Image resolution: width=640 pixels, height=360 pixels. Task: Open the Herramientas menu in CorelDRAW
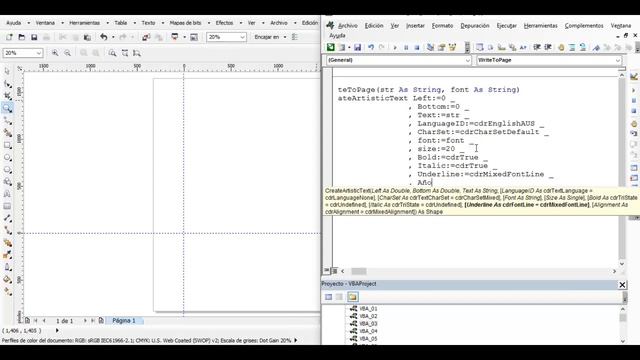tap(84, 23)
